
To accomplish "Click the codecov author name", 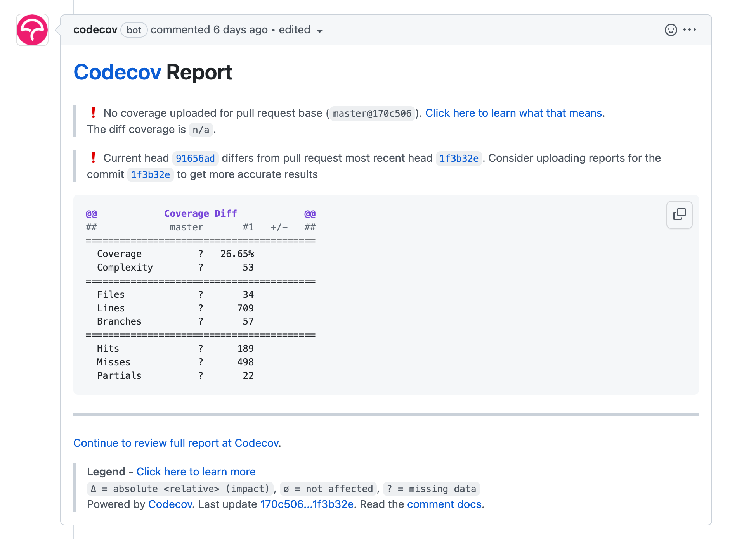I will (95, 30).
